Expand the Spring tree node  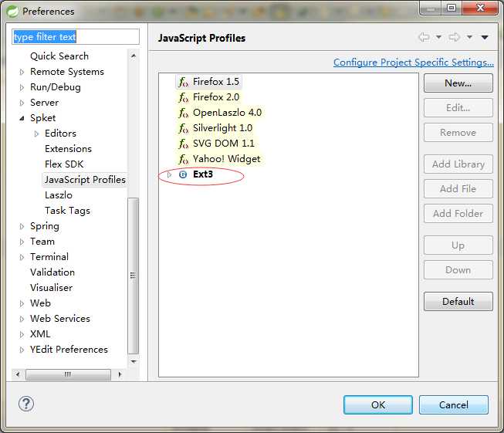22,226
